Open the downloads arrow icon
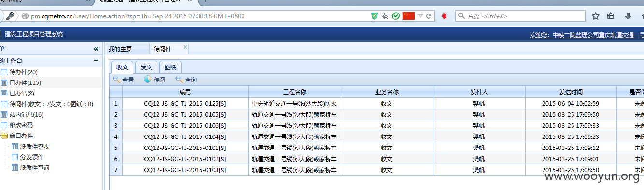Viewport: 644px width, 190px height. coord(628,16)
